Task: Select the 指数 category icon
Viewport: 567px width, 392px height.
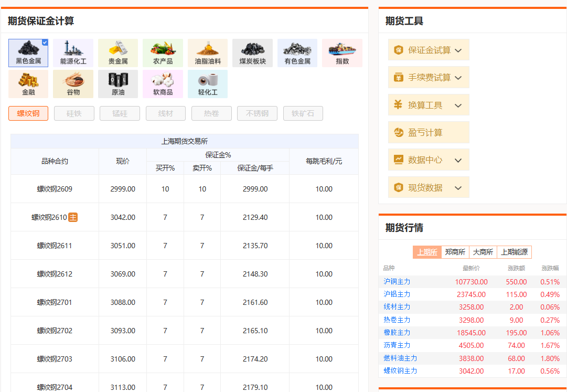Action: click(342, 53)
